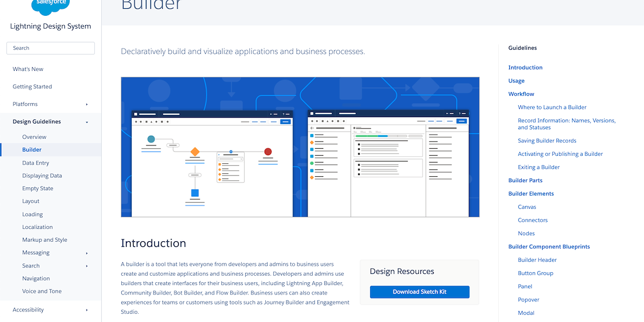The width and height of the screenshot is (644, 322).
Task: Click the Design Resources heading
Action: point(402,272)
